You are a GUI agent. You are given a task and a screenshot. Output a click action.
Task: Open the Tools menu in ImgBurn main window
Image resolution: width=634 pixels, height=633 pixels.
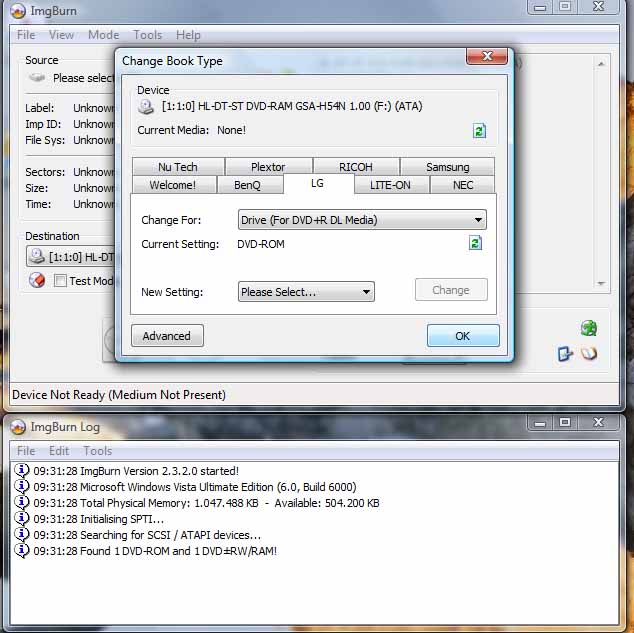(x=148, y=35)
